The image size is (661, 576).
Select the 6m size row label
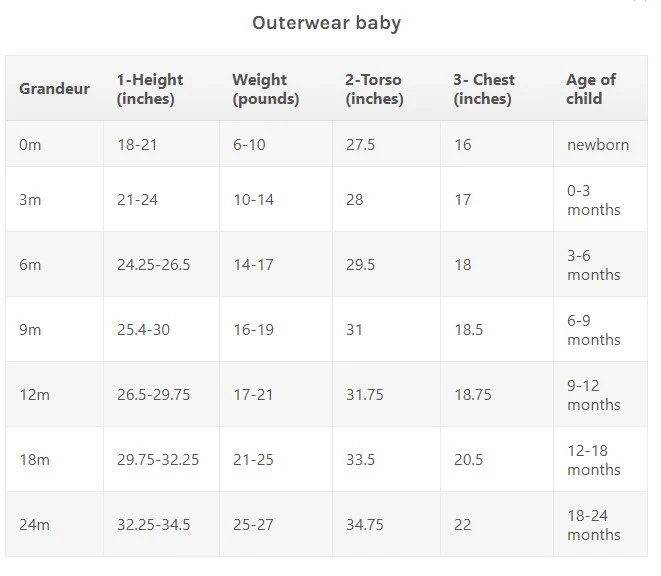[x=30, y=265]
